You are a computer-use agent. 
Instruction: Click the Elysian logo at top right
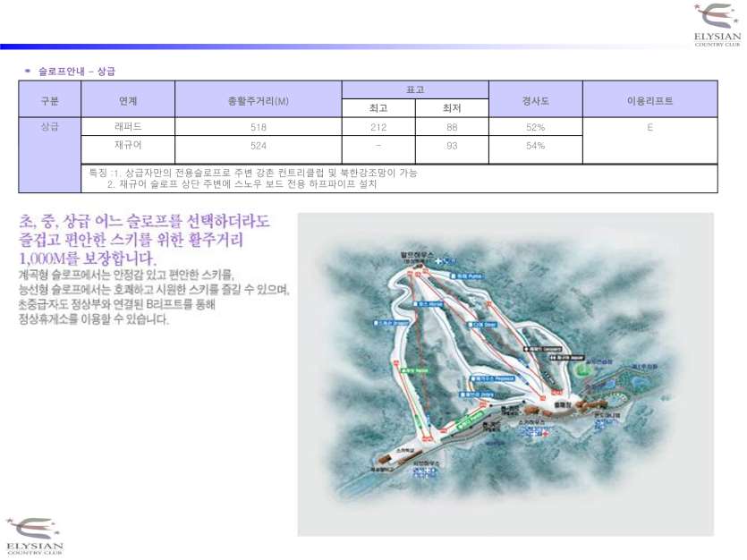click(717, 23)
